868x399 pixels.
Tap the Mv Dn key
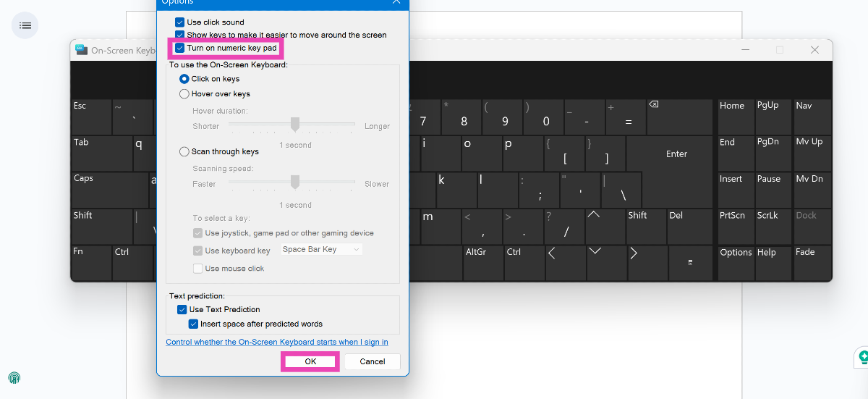(812, 190)
